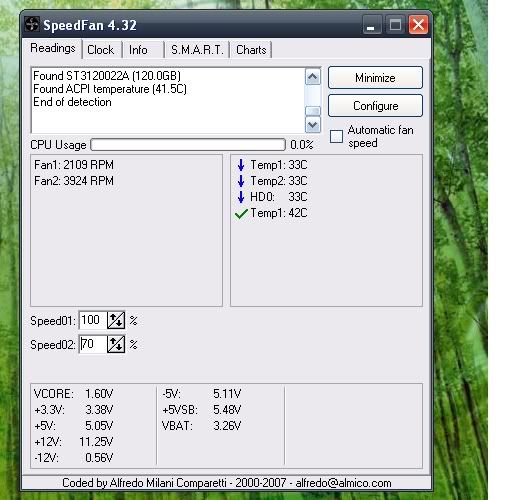Click the Speed01 up/down spinner icon
512x500 pixels.
coord(116,320)
